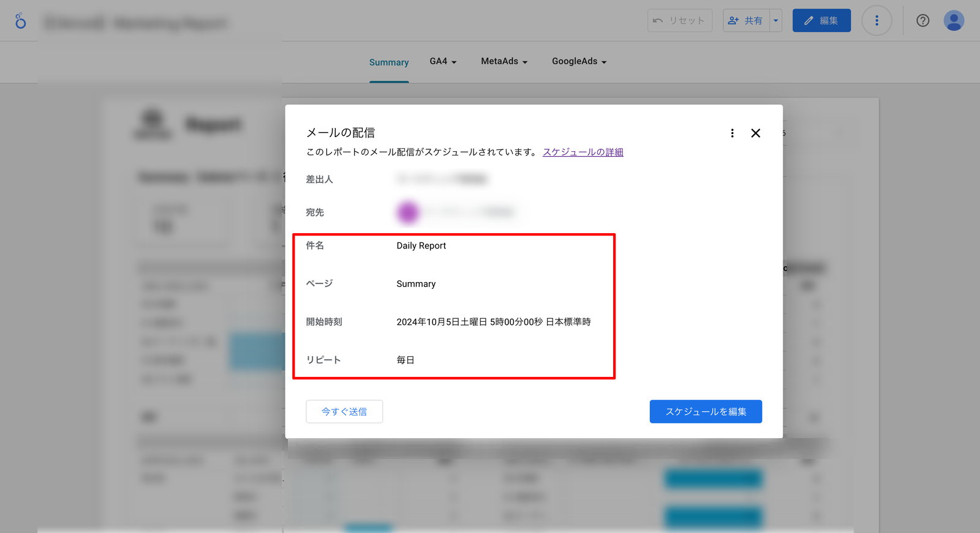Open the MetaAds page dropdown
This screenshot has height=533, width=980.
pyautogui.click(x=504, y=61)
